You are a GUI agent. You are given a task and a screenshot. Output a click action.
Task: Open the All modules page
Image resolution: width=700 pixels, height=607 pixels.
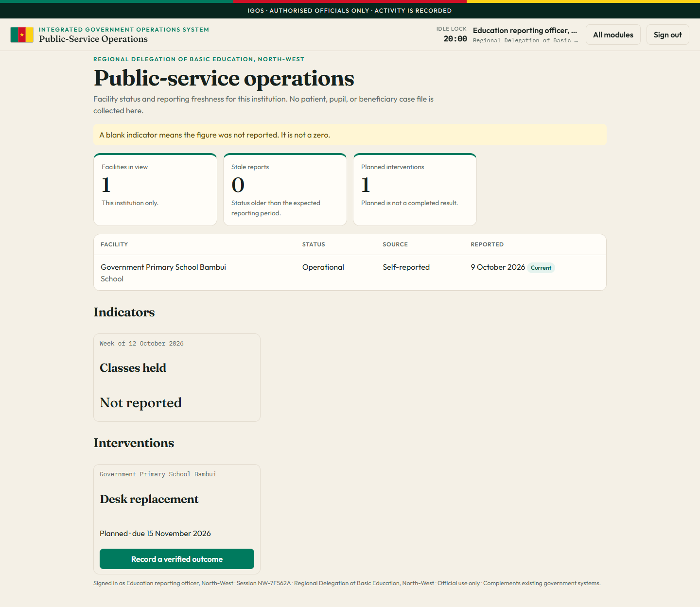[x=613, y=35]
